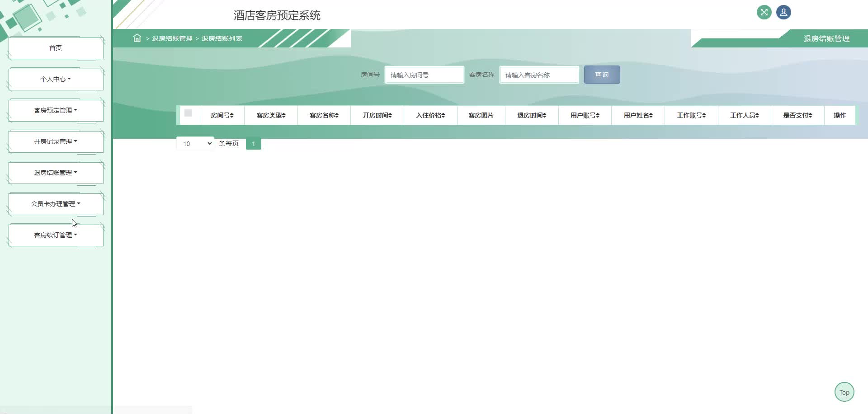Click the green fullscreen expand icon
This screenshot has width=868, height=414.
point(764,12)
